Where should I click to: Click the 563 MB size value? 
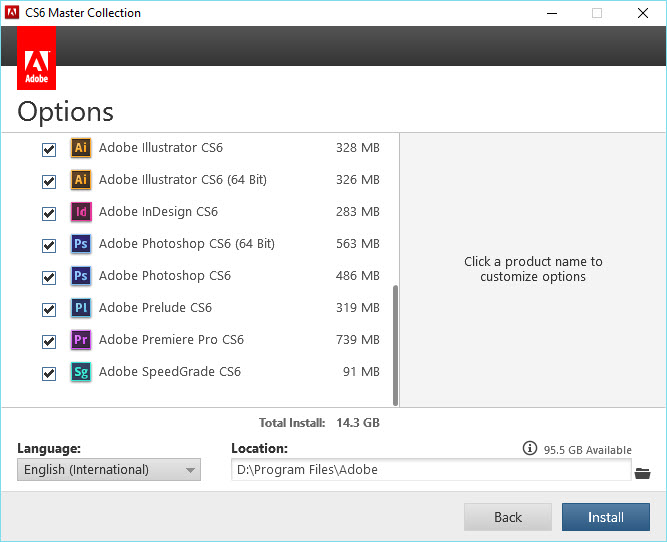pyautogui.click(x=358, y=244)
